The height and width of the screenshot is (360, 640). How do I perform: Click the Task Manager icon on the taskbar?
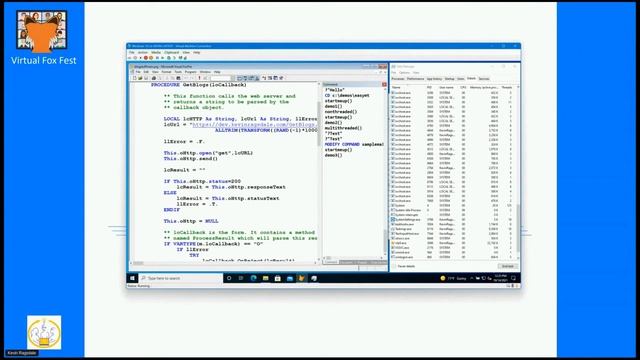pyautogui.click(x=314, y=278)
